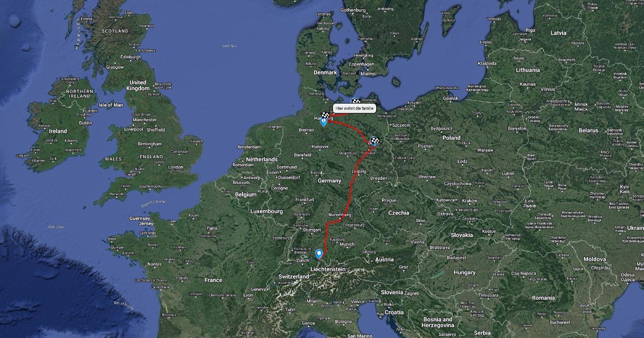Image resolution: width=644 pixels, height=338 pixels.
Task: Open the blue pin marker at Hamburg
Action: tap(324, 122)
